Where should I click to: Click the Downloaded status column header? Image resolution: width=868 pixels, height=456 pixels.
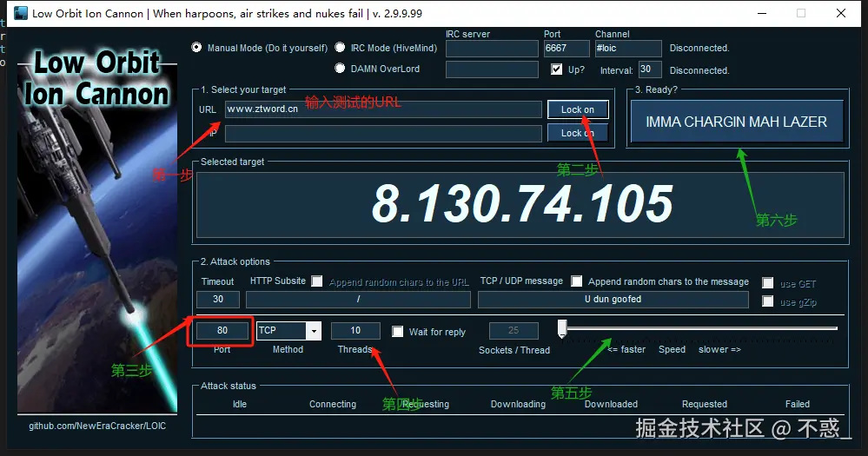click(x=611, y=404)
